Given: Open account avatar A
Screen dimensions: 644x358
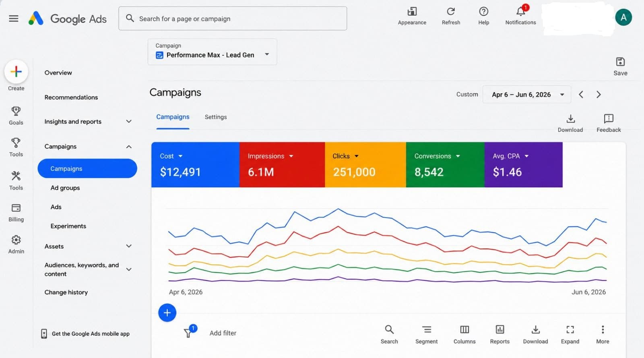Looking at the screenshot, I should click(x=623, y=17).
